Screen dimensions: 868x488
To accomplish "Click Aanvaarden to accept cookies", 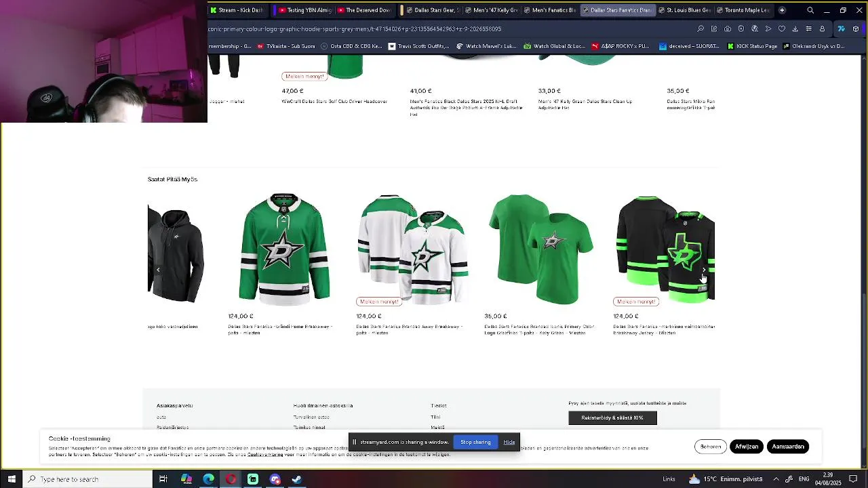I will 788,447.
